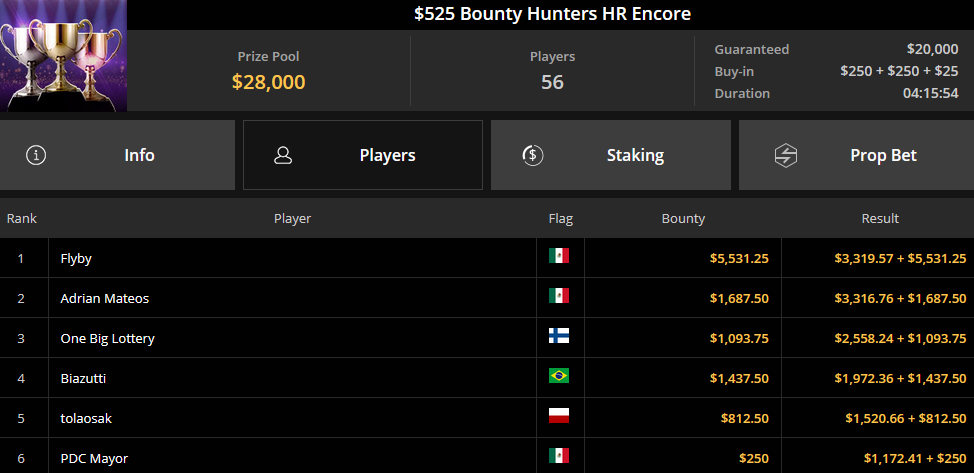Image resolution: width=974 pixels, height=473 pixels.
Task: Click the Poland flag next to tolaosak
Action: (559, 416)
